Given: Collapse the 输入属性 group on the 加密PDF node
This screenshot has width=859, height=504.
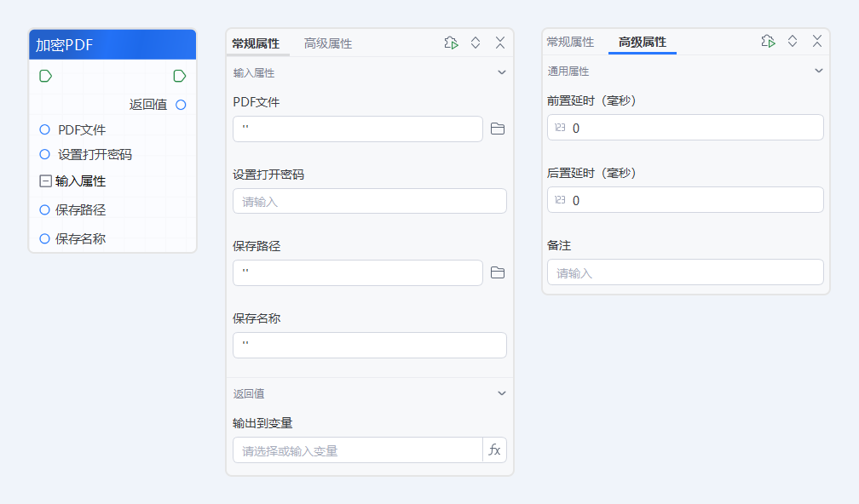Looking at the screenshot, I should 43,180.
